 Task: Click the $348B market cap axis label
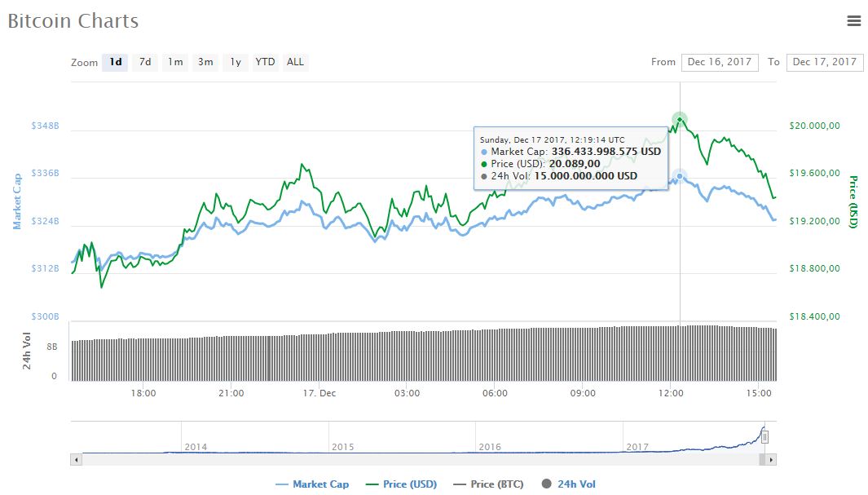coord(45,126)
